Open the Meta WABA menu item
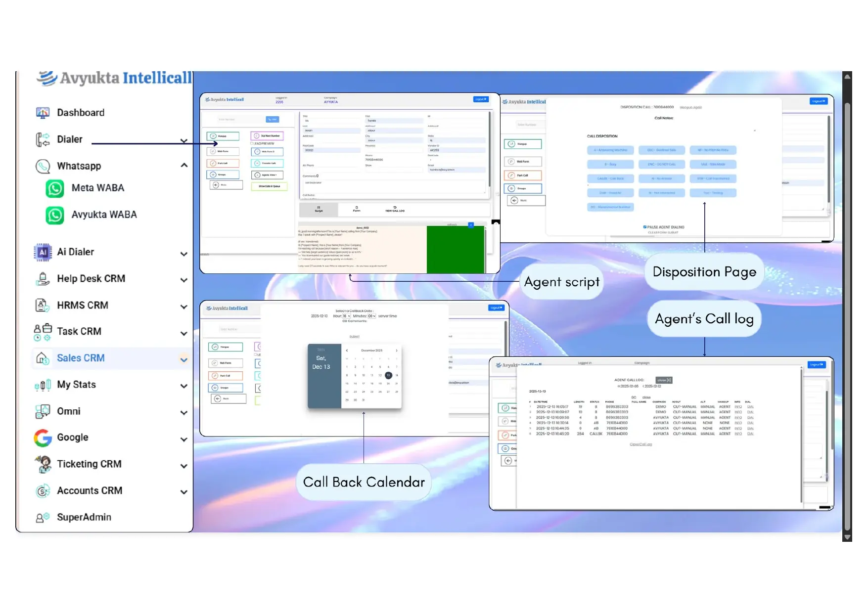Image resolution: width=868 pixels, height=613 pixels. pos(98,188)
